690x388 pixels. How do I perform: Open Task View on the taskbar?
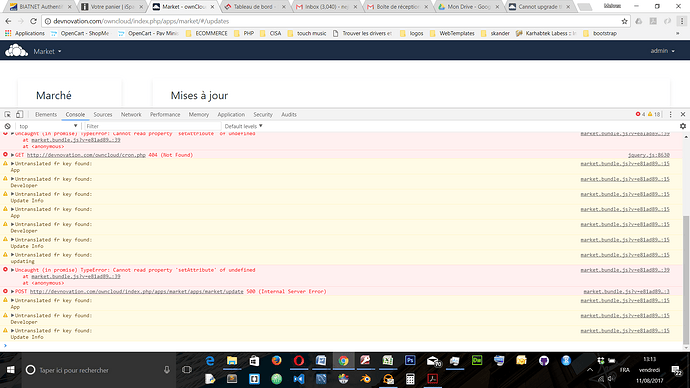click(187, 370)
